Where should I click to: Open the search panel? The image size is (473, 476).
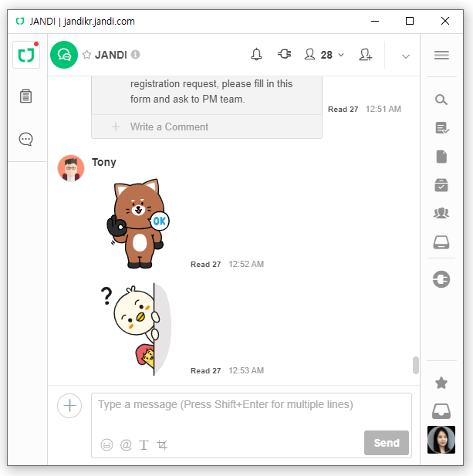coord(441,100)
